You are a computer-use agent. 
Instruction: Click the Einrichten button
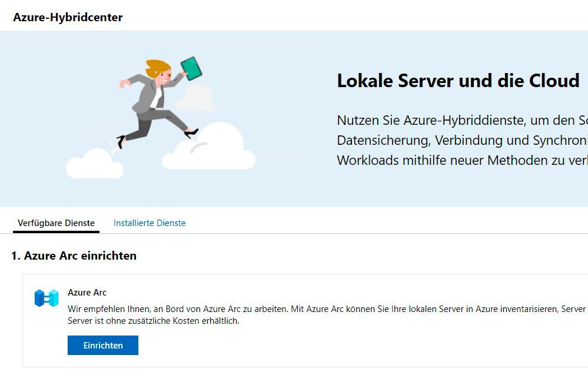click(x=103, y=345)
